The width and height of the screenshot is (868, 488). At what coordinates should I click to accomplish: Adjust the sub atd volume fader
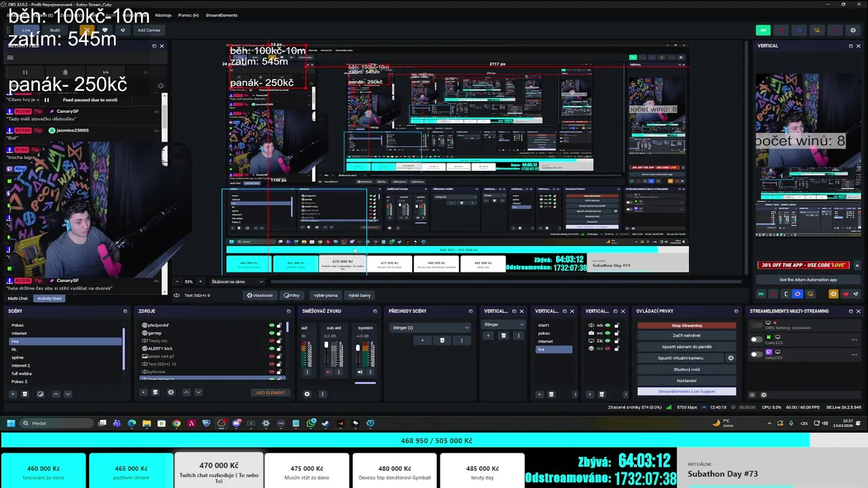coord(325,346)
